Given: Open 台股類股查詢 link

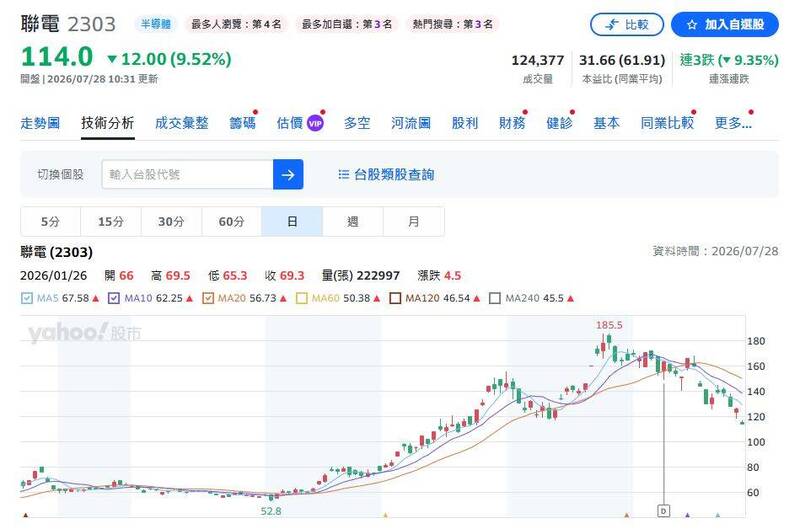Looking at the screenshot, I should [386, 174].
